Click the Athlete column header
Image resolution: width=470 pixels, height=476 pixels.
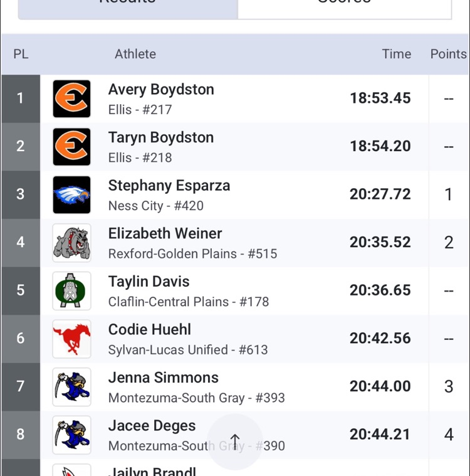pos(135,54)
